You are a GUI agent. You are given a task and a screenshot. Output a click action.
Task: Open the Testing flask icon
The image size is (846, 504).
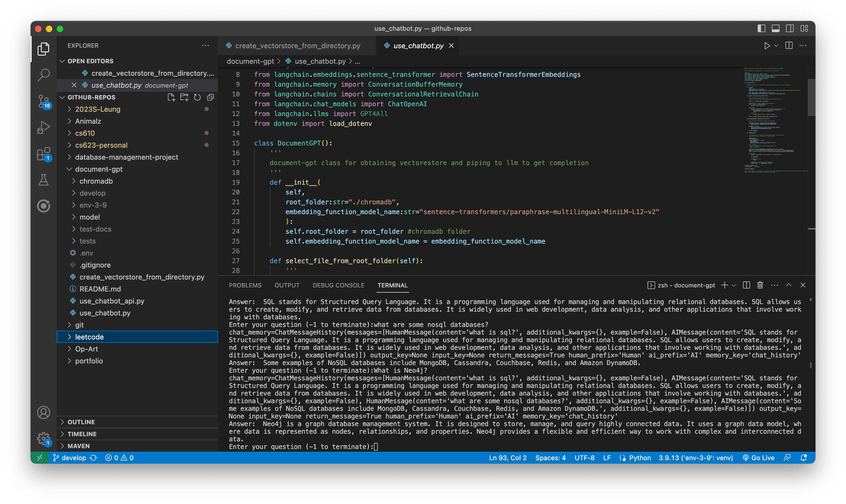coord(44,180)
